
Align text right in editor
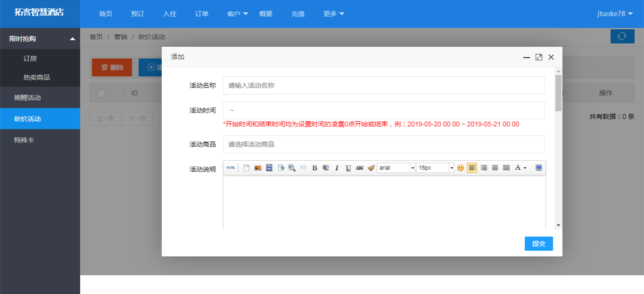pyautogui.click(x=484, y=168)
